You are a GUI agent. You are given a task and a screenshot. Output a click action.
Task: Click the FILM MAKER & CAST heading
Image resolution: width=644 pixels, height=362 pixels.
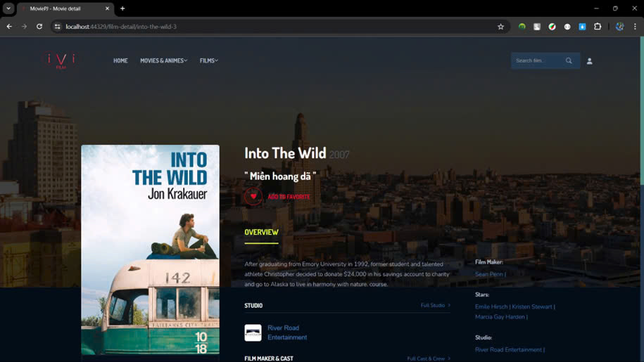269,358
